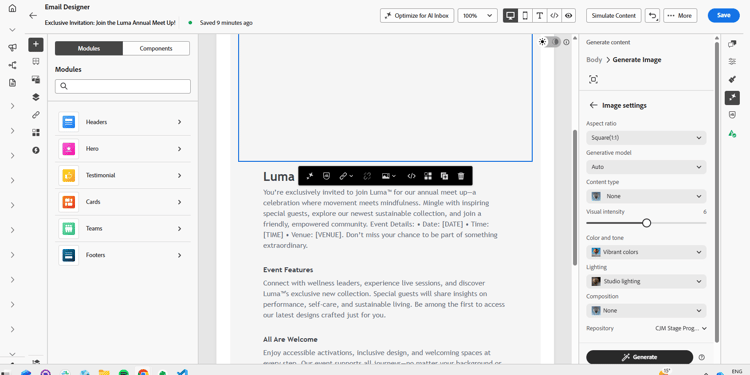Open the Chrome icon in the Windows taskbar

(x=143, y=373)
